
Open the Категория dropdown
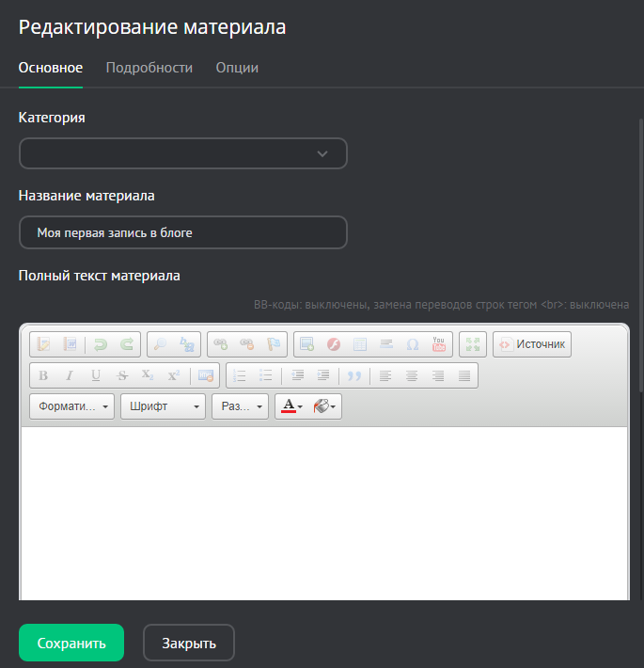point(183,153)
